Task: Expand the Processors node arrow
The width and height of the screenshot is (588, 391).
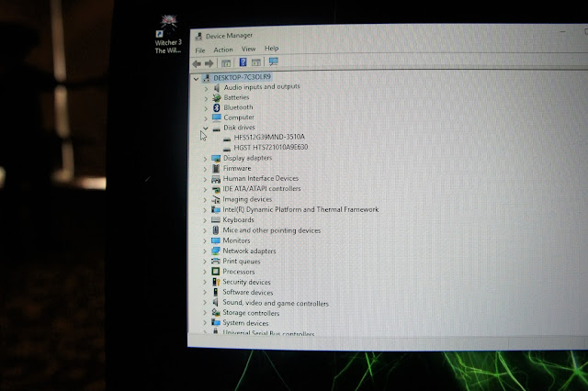Action: (205, 272)
